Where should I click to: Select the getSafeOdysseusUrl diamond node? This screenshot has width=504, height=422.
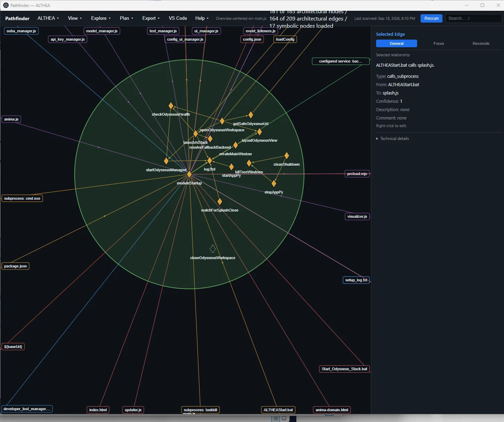pyautogui.click(x=251, y=115)
